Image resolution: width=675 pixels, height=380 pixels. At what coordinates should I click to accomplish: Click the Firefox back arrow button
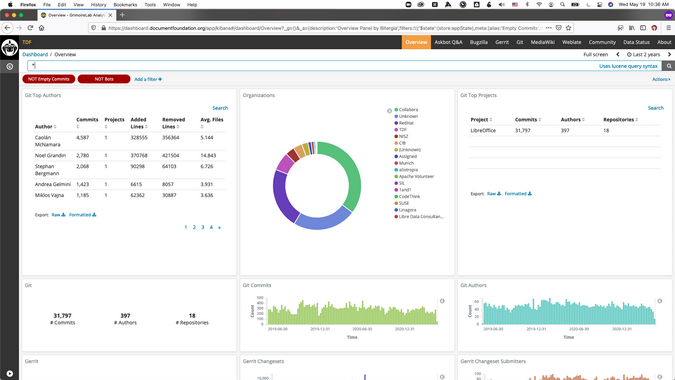point(7,28)
